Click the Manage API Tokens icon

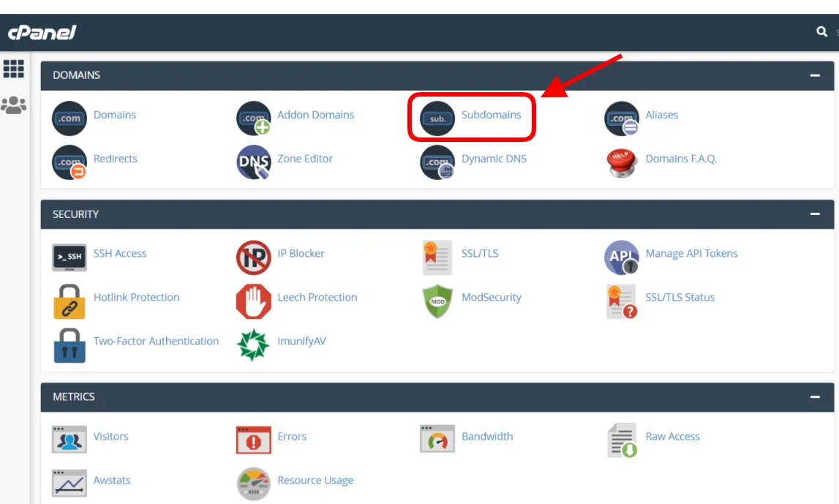click(621, 257)
